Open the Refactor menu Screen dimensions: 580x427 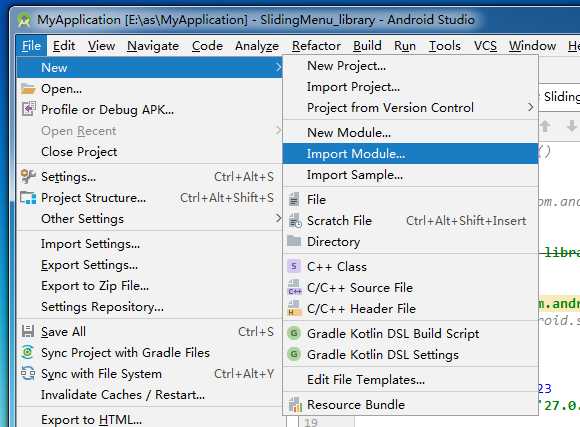tap(316, 46)
